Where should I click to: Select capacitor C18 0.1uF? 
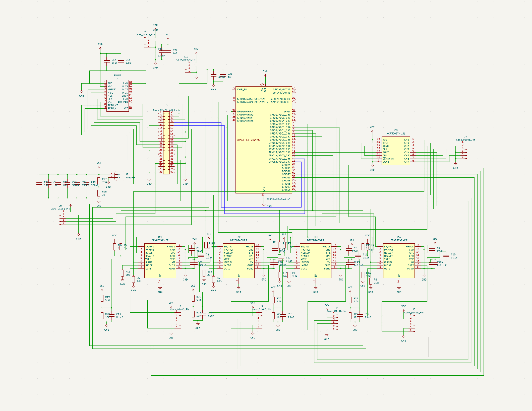[x=121, y=61]
